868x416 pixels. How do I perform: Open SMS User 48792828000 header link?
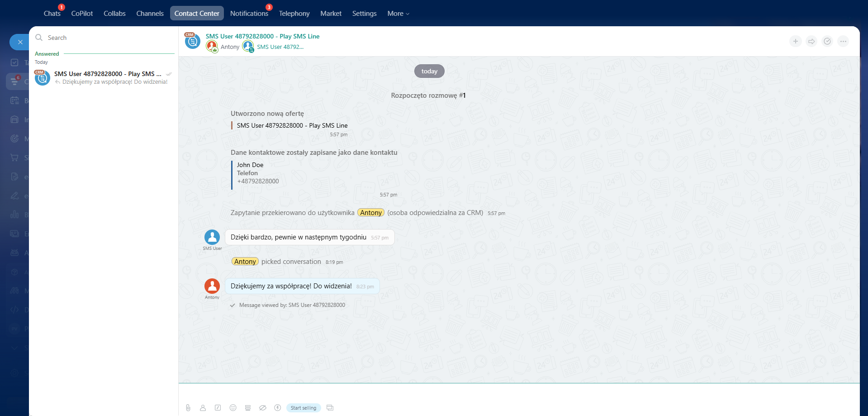click(262, 36)
